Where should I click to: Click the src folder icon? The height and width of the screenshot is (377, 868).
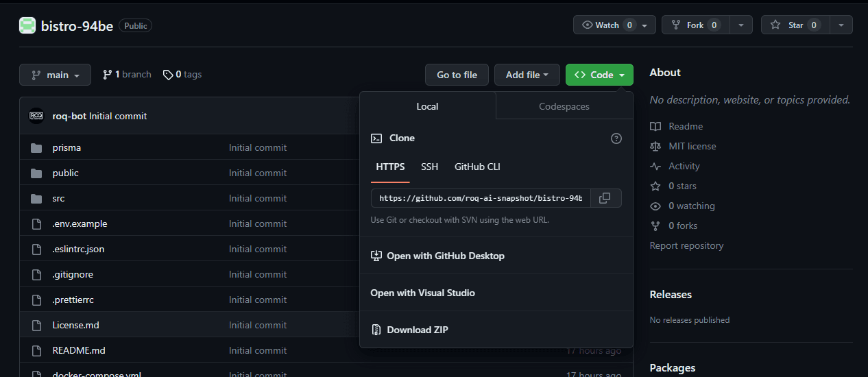pos(36,198)
